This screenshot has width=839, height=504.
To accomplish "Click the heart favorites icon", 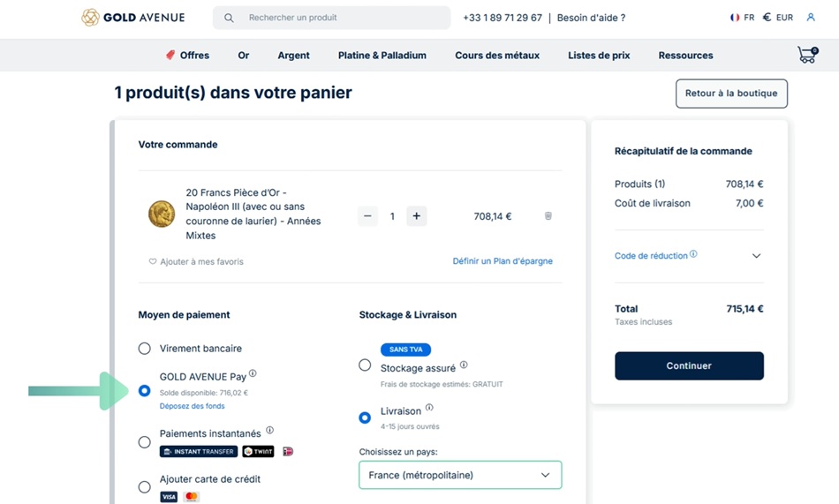I will (x=153, y=261).
